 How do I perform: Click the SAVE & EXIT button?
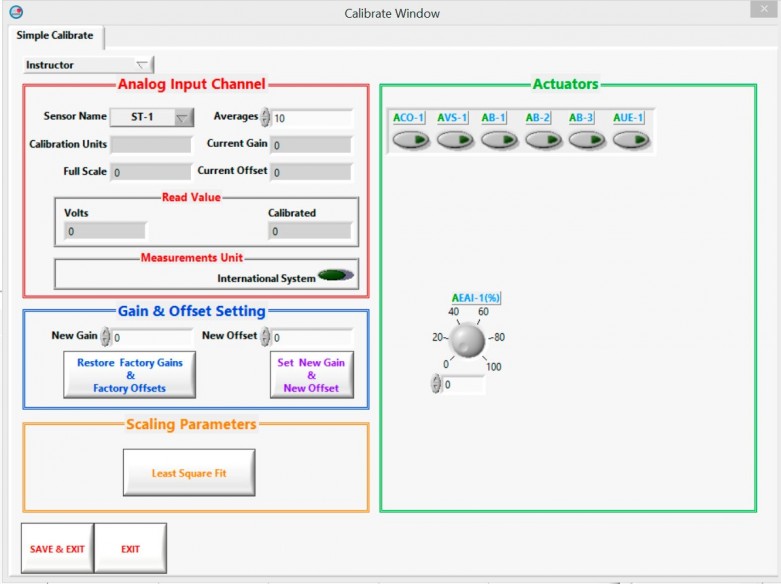(57, 548)
